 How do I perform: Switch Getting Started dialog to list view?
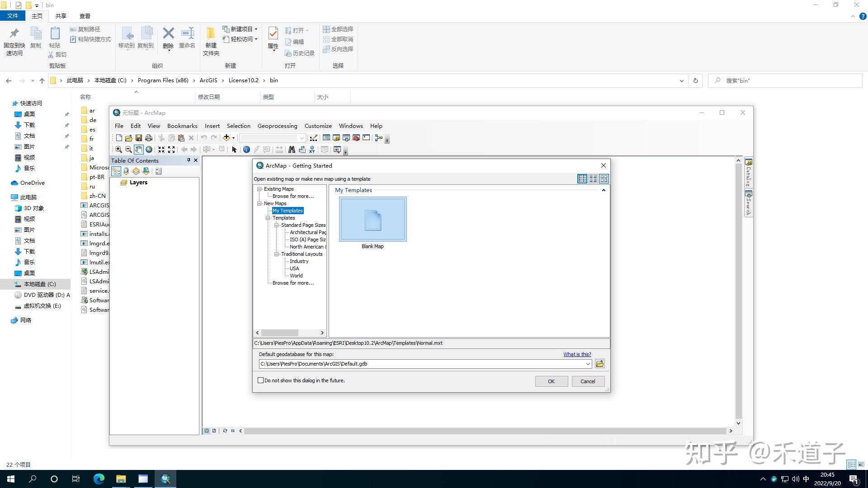pyautogui.click(x=582, y=179)
